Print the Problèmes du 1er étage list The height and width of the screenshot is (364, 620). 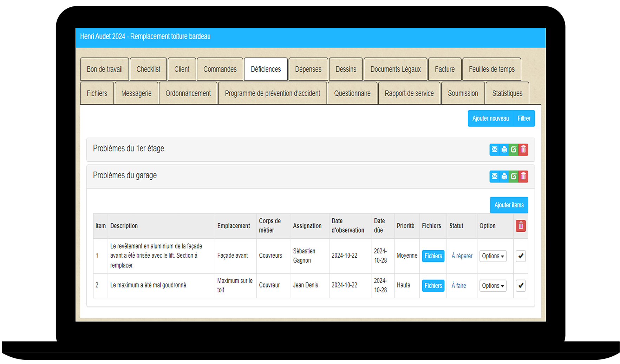click(x=504, y=150)
